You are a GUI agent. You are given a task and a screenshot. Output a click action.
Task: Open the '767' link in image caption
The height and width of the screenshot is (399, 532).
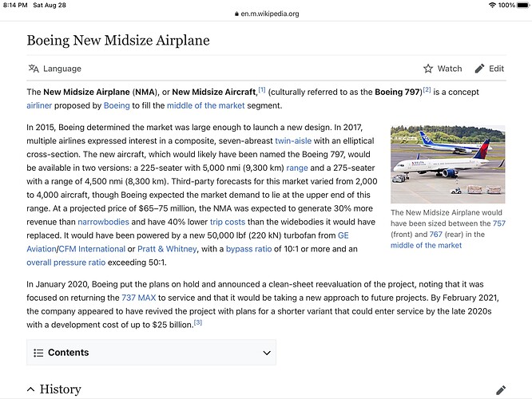click(435, 235)
